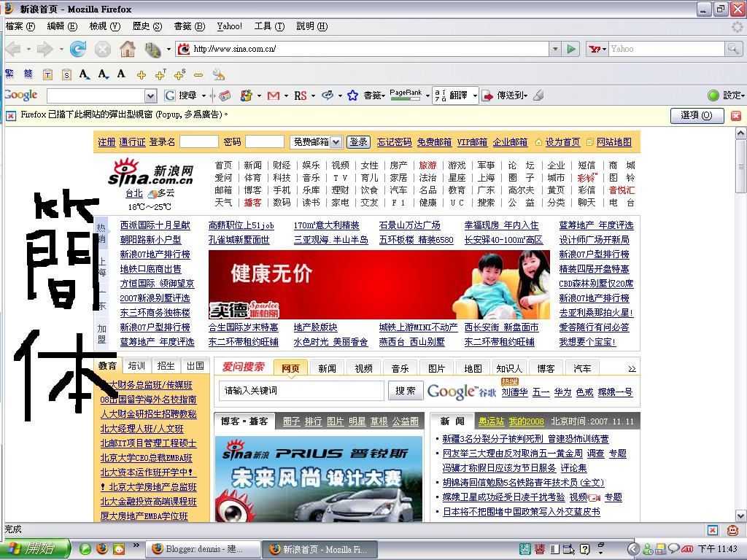Open the 編輯 (E) menu
The width and height of the screenshot is (747, 560).
coord(63,26)
